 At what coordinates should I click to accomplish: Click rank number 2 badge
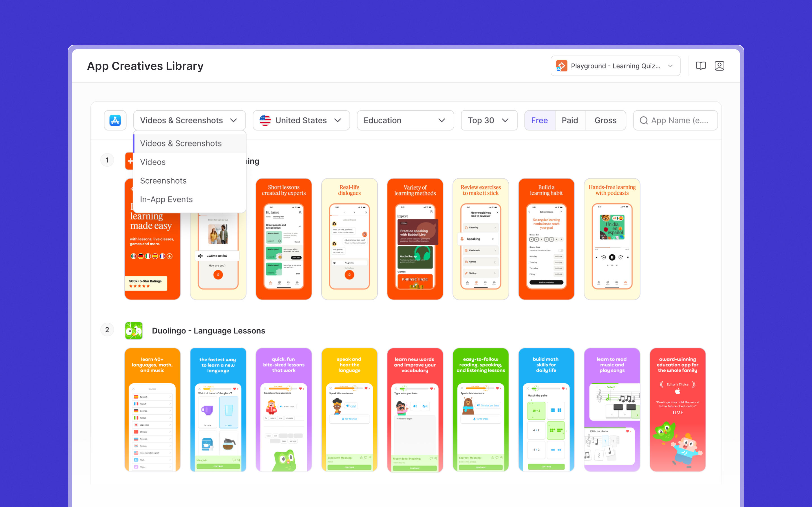click(107, 330)
